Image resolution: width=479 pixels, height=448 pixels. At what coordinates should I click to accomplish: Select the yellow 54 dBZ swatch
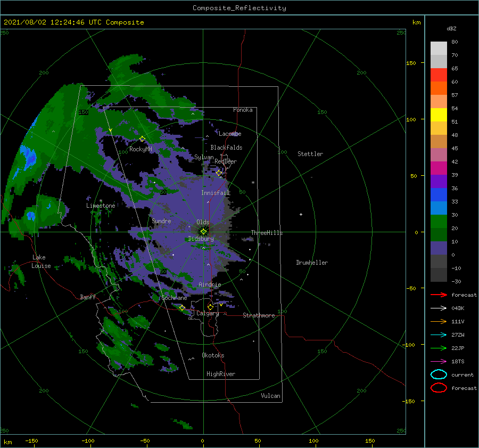pyautogui.click(x=439, y=115)
